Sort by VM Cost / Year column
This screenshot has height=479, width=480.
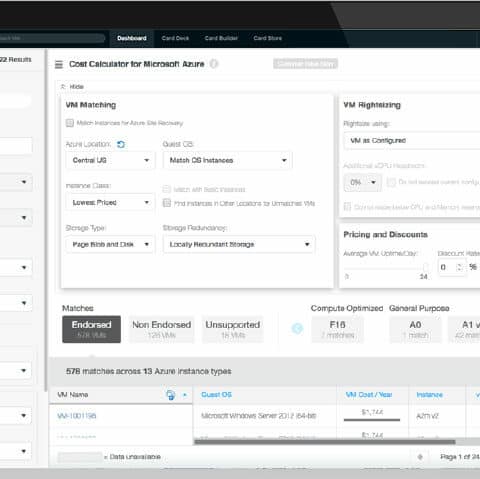coord(369,395)
